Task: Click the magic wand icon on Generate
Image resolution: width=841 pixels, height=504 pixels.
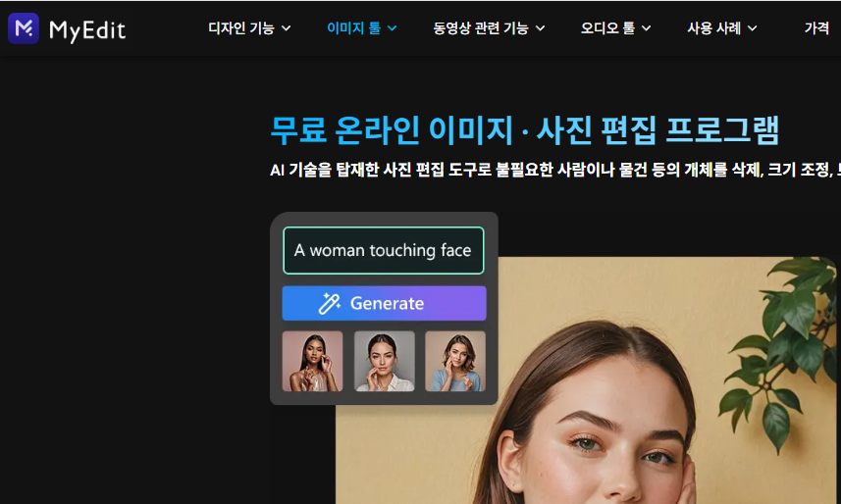Action: [330, 303]
